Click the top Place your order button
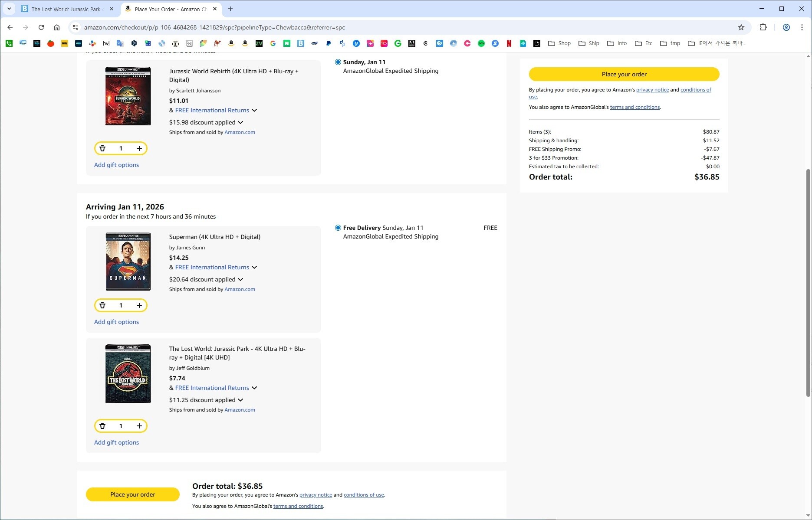This screenshot has height=520, width=812. pyautogui.click(x=624, y=74)
